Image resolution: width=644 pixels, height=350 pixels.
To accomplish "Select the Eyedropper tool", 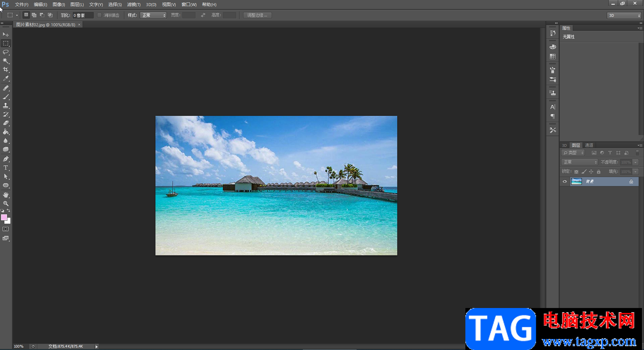I will [6, 79].
